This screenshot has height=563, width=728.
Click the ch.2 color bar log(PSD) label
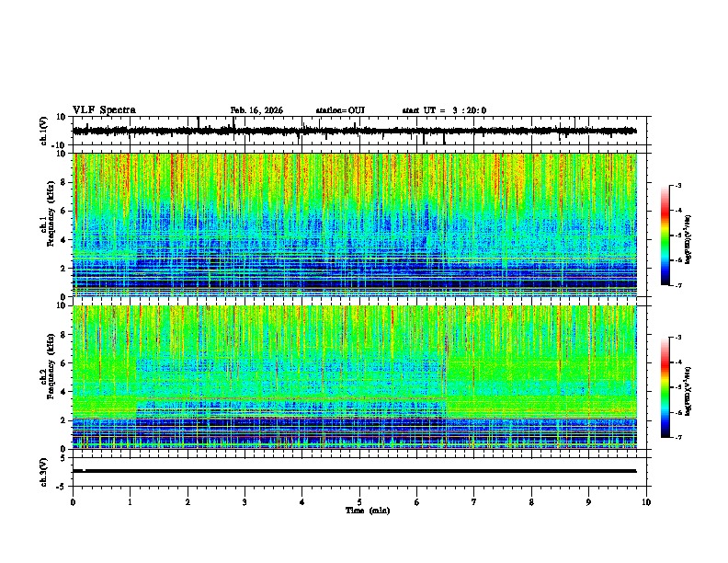[688, 391]
